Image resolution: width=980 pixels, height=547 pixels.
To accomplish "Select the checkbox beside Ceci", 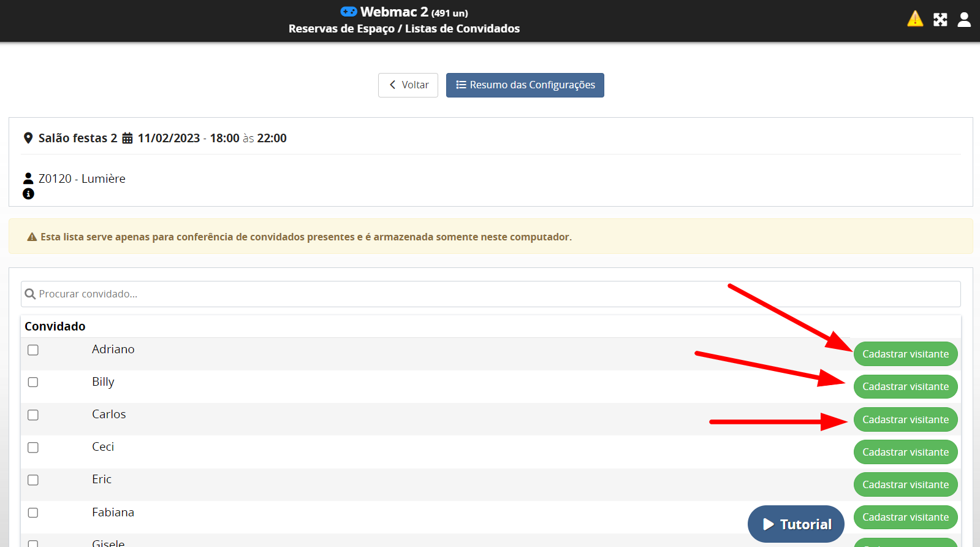I will (x=33, y=448).
